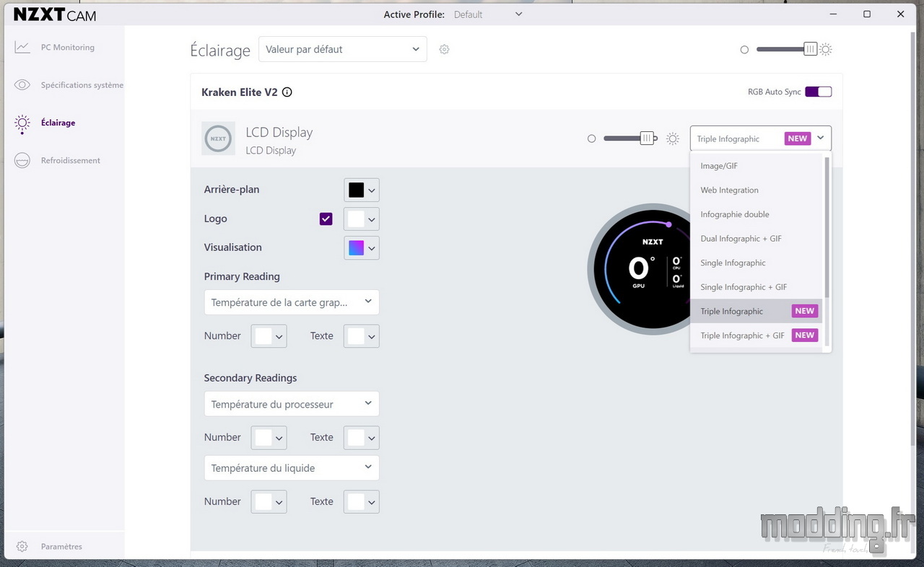The width and height of the screenshot is (924, 567).
Task: Choose Dual Infographic + GIF mode
Action: pyautogui.click(x=756, y=239)
